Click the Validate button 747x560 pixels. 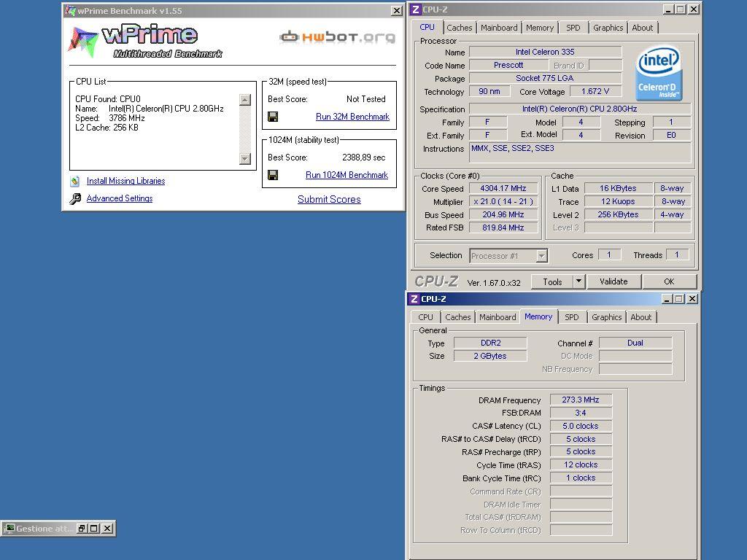tap(614, 281)
